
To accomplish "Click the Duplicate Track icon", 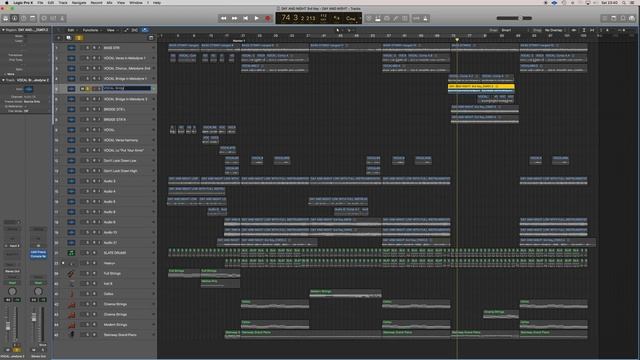I will [68, 38].
